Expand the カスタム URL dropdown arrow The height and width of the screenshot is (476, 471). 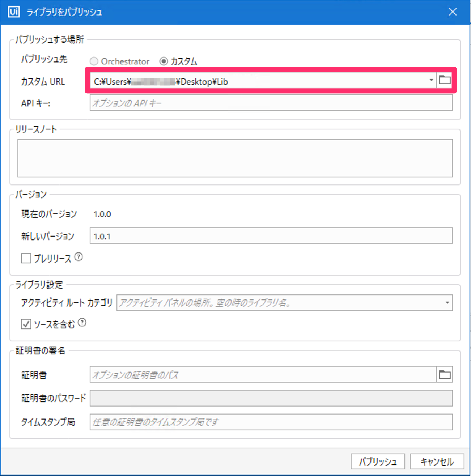coord(431,80)
